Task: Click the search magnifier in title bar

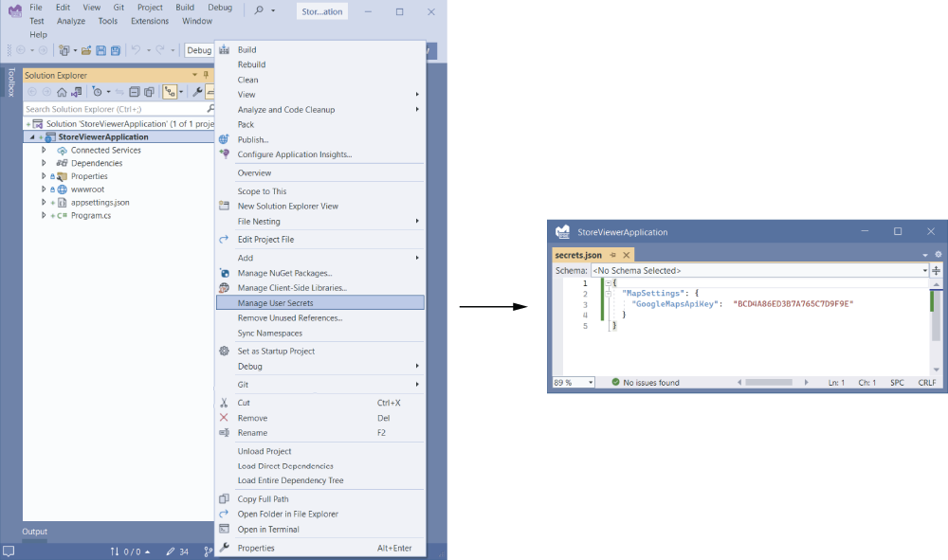Action: tap(259, 10)
